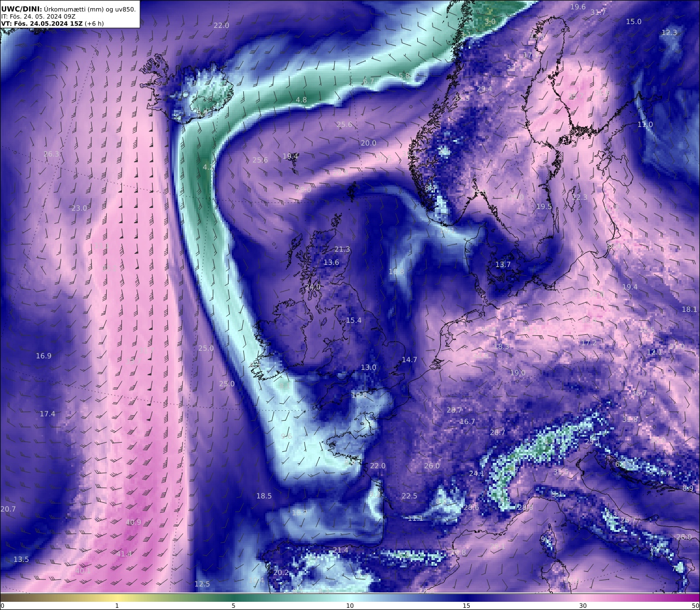Click the 29.4 value over Norway
Screen dimensions: 700x610
pos(485,89)
